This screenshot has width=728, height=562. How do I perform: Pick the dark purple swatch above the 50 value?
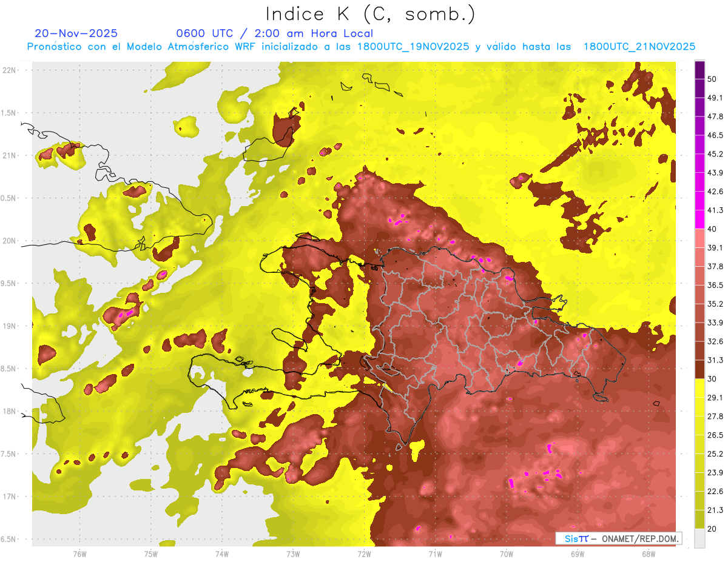tap(699, 70)
